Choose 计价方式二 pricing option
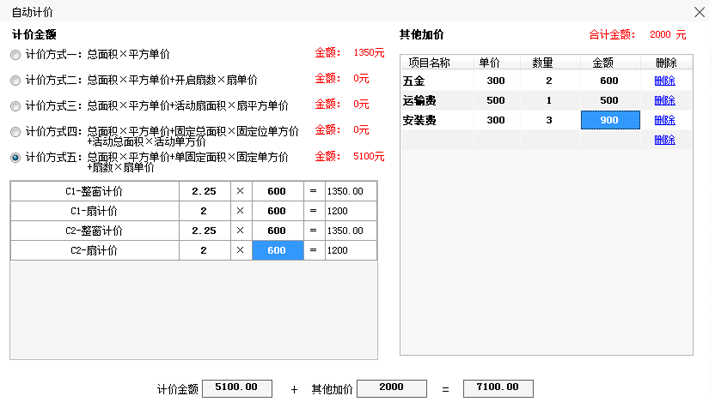This screenshot has width=712, height=400. coord(16,79)
